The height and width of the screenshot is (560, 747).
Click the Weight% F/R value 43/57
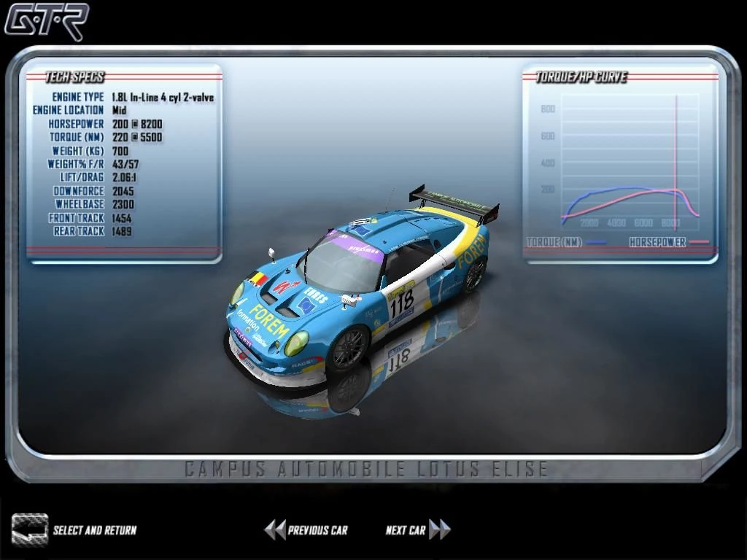click(125, 164)
